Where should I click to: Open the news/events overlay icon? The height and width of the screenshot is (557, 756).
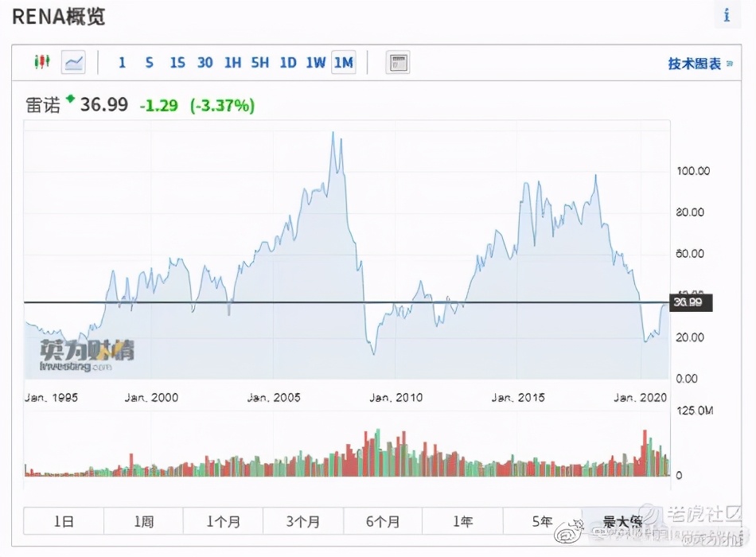point(398,62)
